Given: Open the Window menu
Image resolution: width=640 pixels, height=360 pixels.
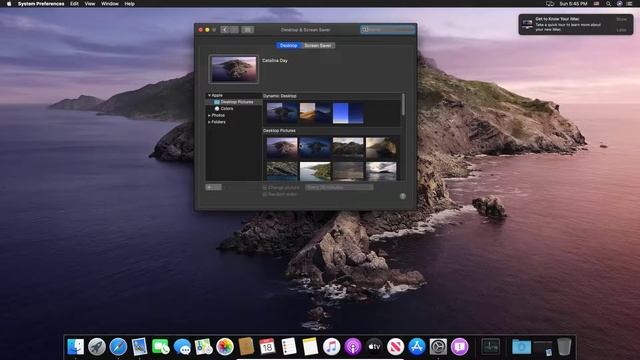Looking at the screenshot, I should point(110,4).
